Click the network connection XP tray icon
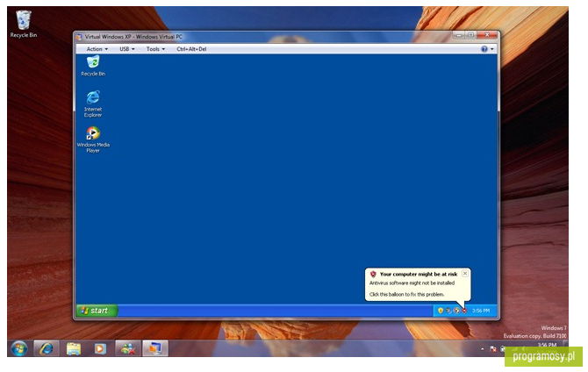588x372 pixels. coord(448,311)
